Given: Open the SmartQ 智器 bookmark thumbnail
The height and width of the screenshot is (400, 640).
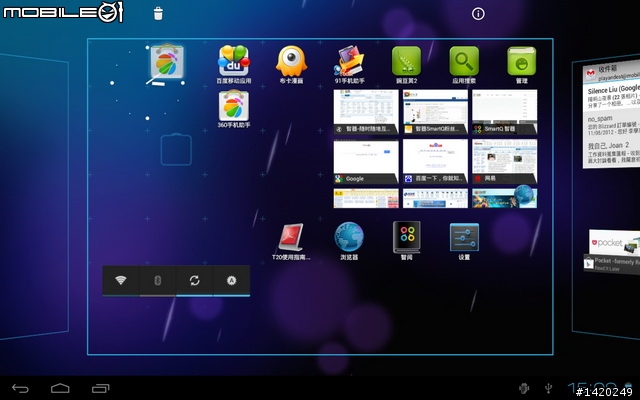Looking at the screenshot, I should point(504,112).
